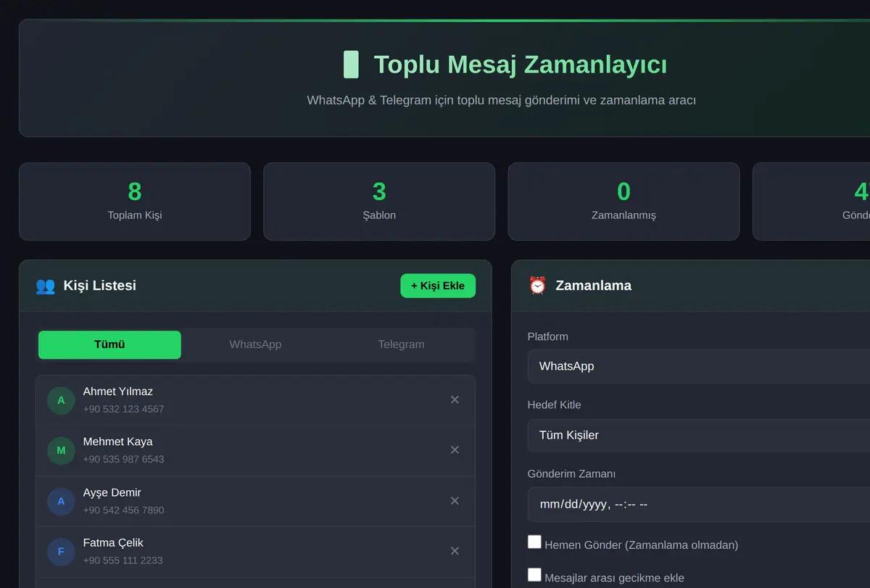This screenshot has height=588, width=870.
Task: Click the Toplu Mesaj Zamanlayıcı title
Action: coord(521,65)
